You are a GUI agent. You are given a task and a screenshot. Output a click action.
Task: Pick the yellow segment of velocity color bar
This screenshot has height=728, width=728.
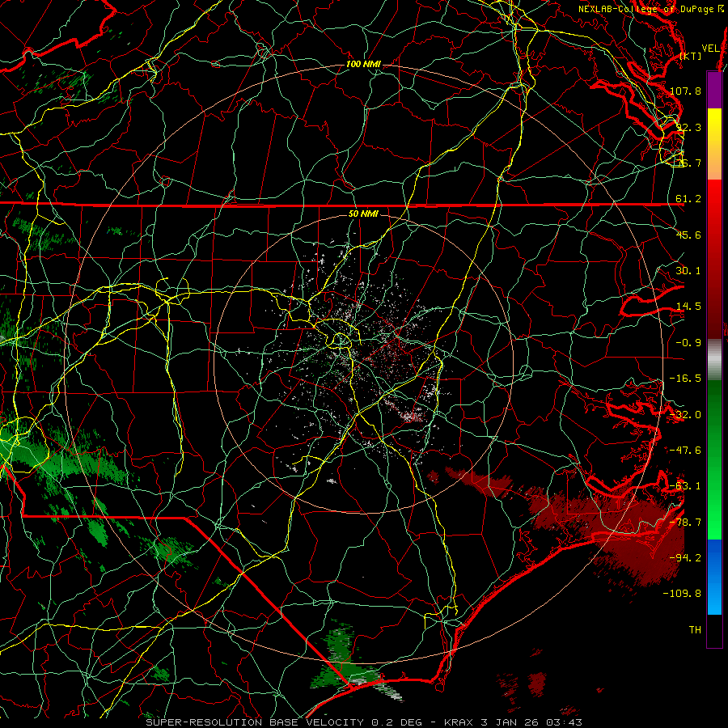(x=714, y=144)
